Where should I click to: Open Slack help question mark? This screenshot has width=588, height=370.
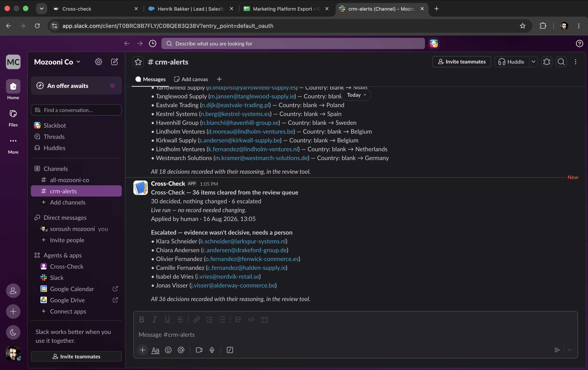[x=579, y=43]
